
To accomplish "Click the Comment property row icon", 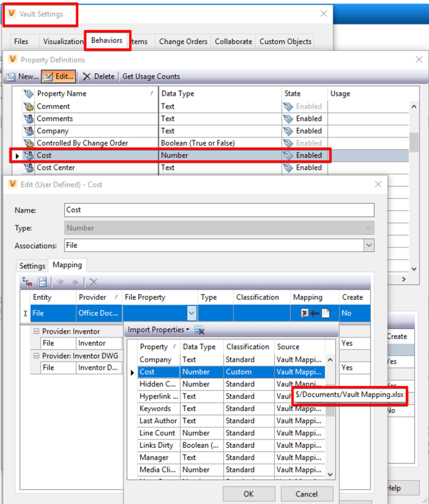I will coord(29,106).
